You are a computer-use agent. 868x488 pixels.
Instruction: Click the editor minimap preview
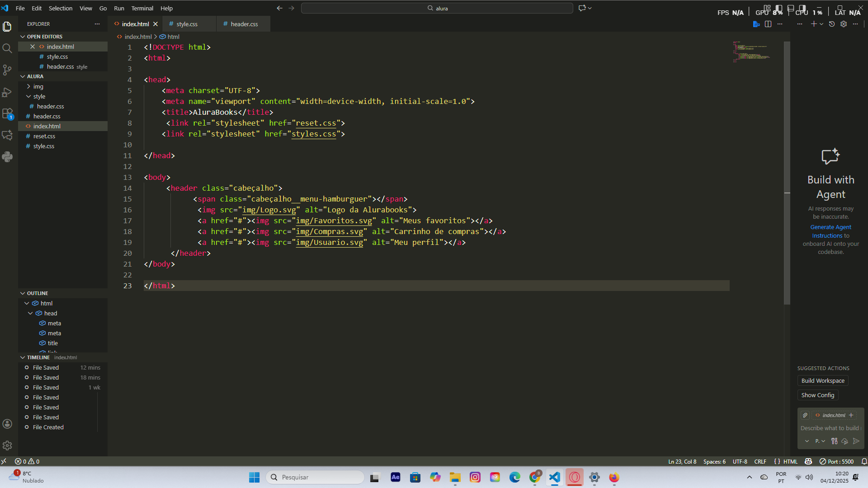click(x=751, y=52)
